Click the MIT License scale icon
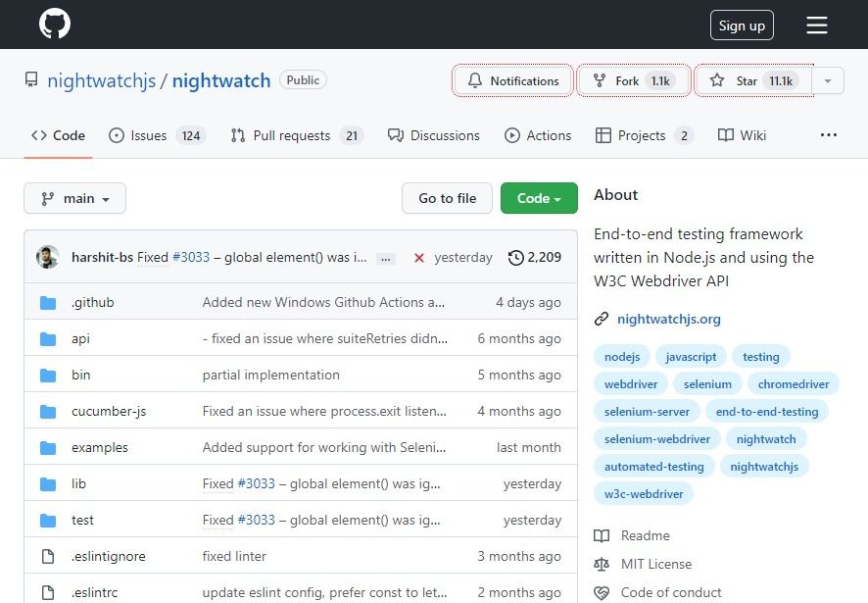Viewport: 868px width, 603px height. (602, 564)
